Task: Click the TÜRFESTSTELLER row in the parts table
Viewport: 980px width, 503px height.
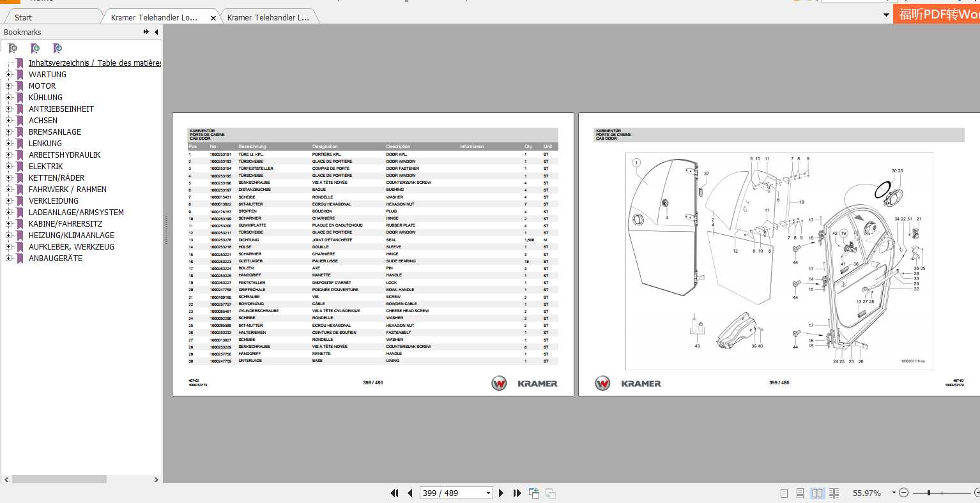Action: point(372,169)
